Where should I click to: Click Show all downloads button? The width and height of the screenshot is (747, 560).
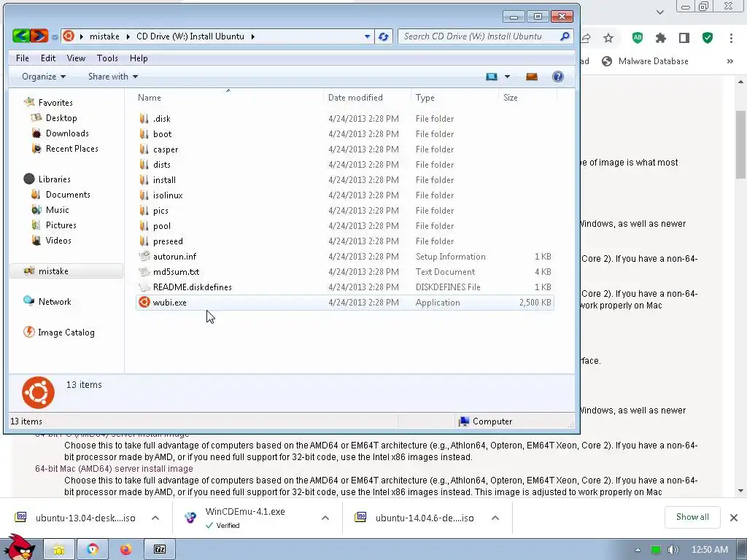(692, 517)
